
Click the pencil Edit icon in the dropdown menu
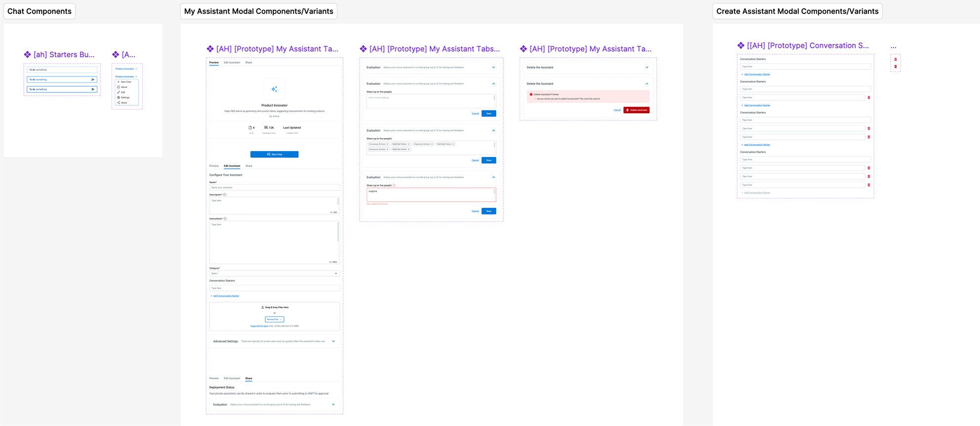click(119, 92)
